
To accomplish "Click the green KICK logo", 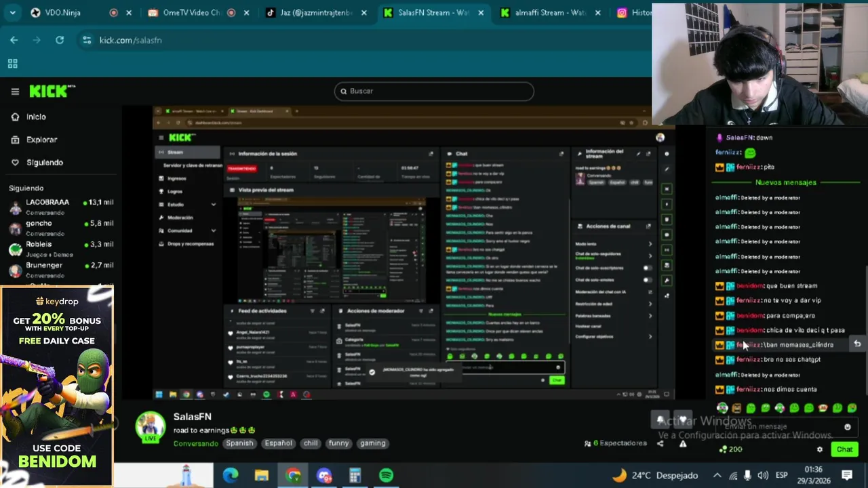I will click(x=52, y=91).
